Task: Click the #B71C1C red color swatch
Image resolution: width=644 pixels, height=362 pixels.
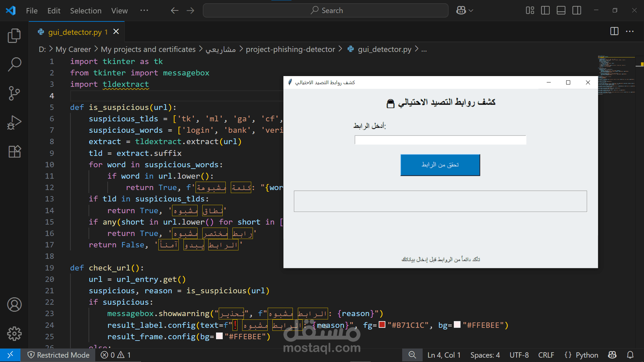Action: (382, 324)
